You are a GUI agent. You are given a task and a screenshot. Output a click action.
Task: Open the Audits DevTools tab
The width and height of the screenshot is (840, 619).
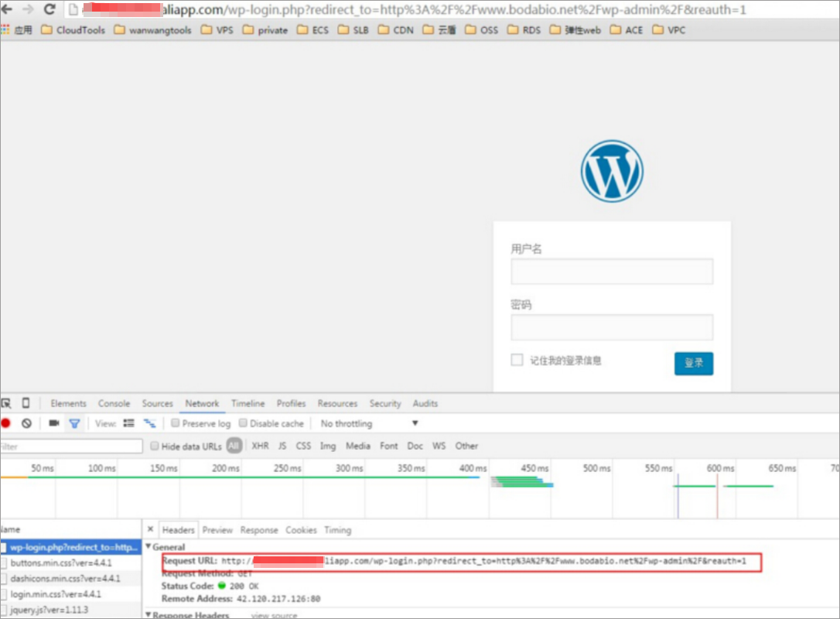(425, 404)
